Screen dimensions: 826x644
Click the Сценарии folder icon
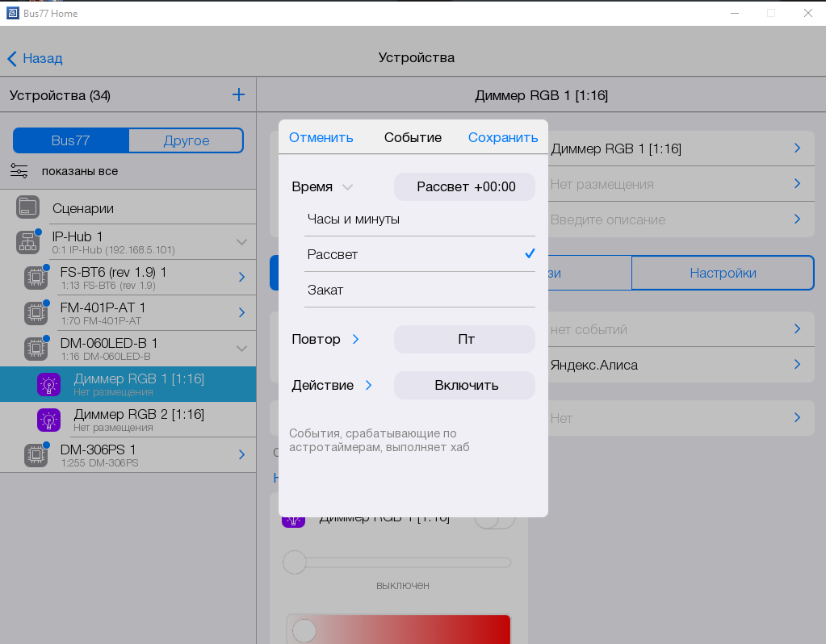27,207
